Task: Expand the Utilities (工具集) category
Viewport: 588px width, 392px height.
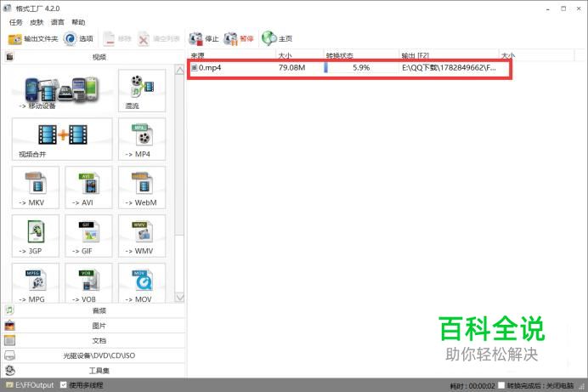Action: click(x=93, y=371)
